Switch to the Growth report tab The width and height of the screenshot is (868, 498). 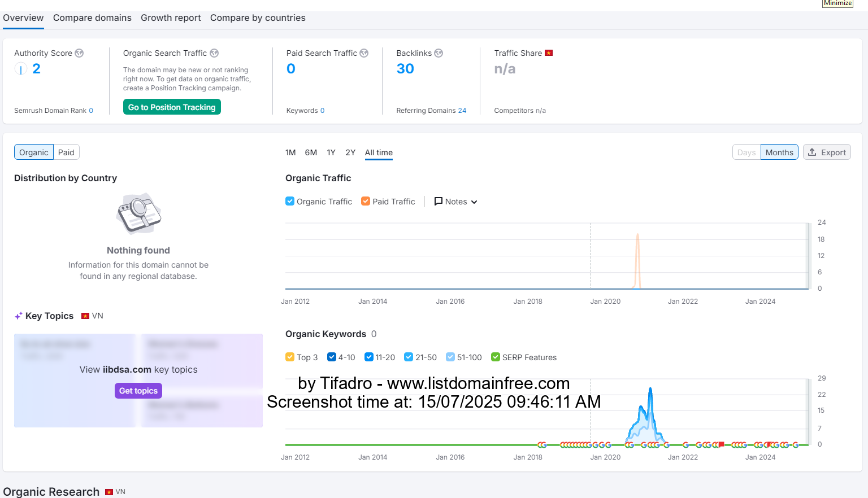click(x=171, y=18)
